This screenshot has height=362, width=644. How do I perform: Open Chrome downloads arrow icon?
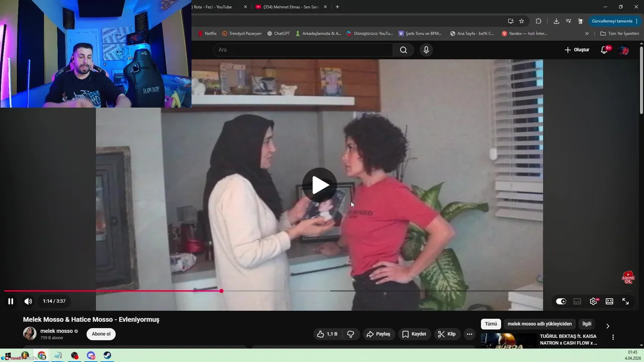pyautogui.click(x=556, y=21)
